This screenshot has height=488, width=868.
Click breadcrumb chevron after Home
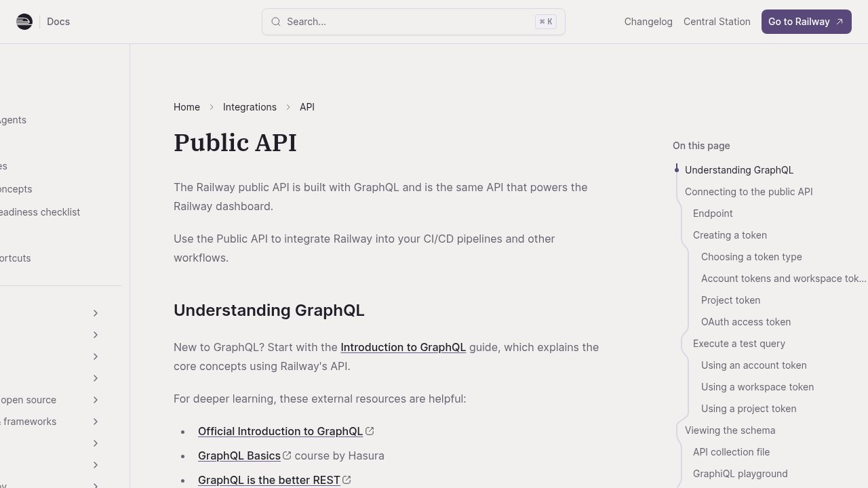click(212, 107)
